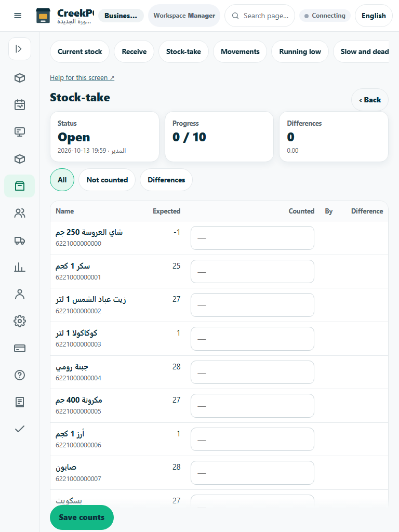Click the 2026-10-13 19:59 timestamp
399x532 pixels.
(x=82, y=150)
